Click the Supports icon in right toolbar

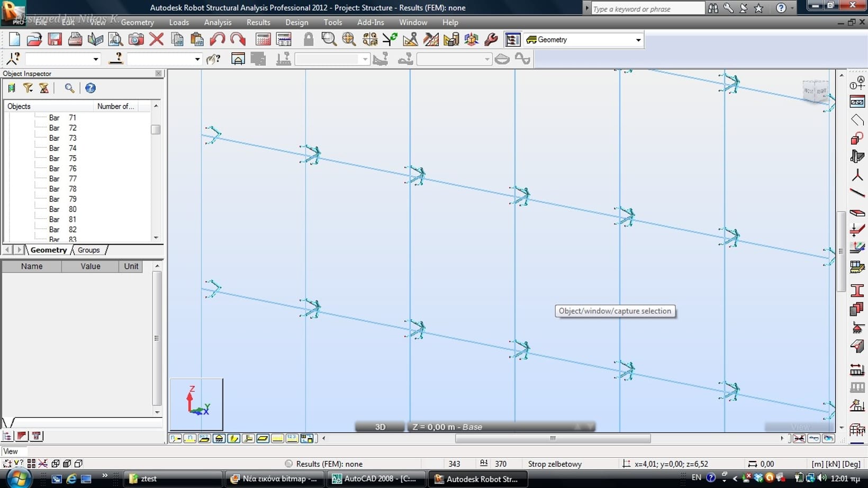(857, 328)
